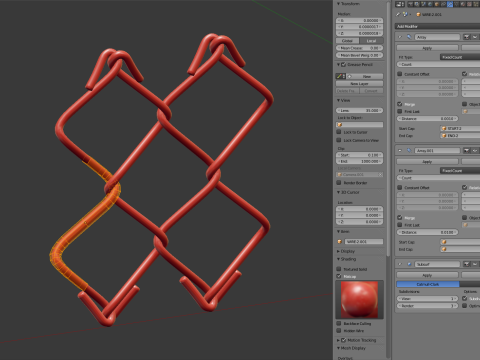Enable Lock to Cursor checkbox

tap(339, 132)
